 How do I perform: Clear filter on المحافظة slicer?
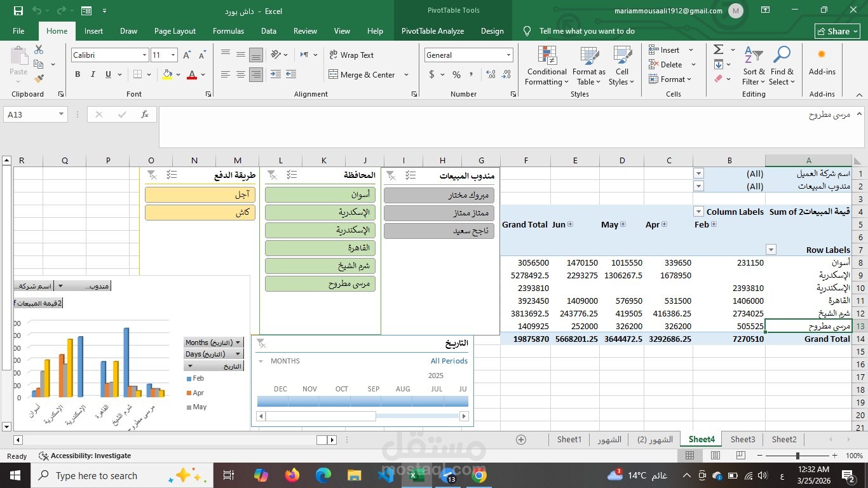[x=271, y=175]
